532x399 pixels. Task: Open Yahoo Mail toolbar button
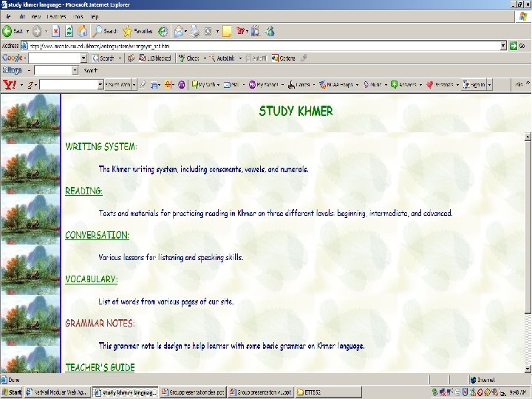coord(231,85)
